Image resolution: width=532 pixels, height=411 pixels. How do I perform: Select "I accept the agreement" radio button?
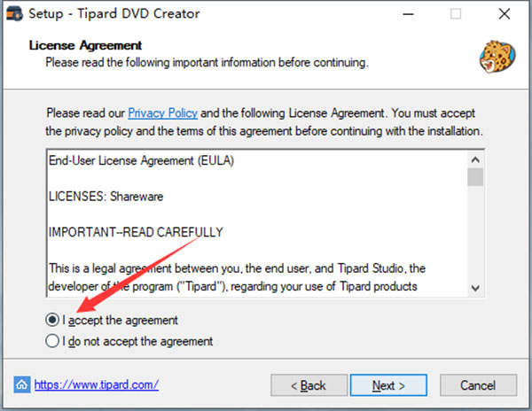[x=52, y=320]
